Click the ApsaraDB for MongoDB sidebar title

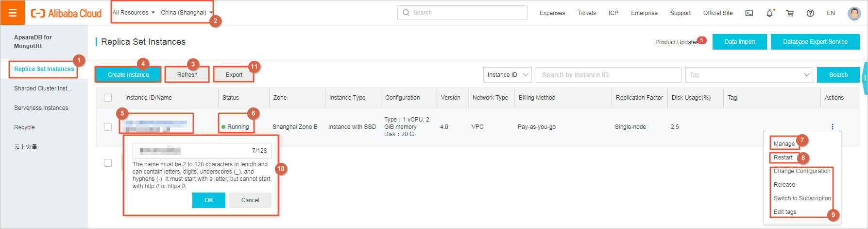[x=33, y=42]
